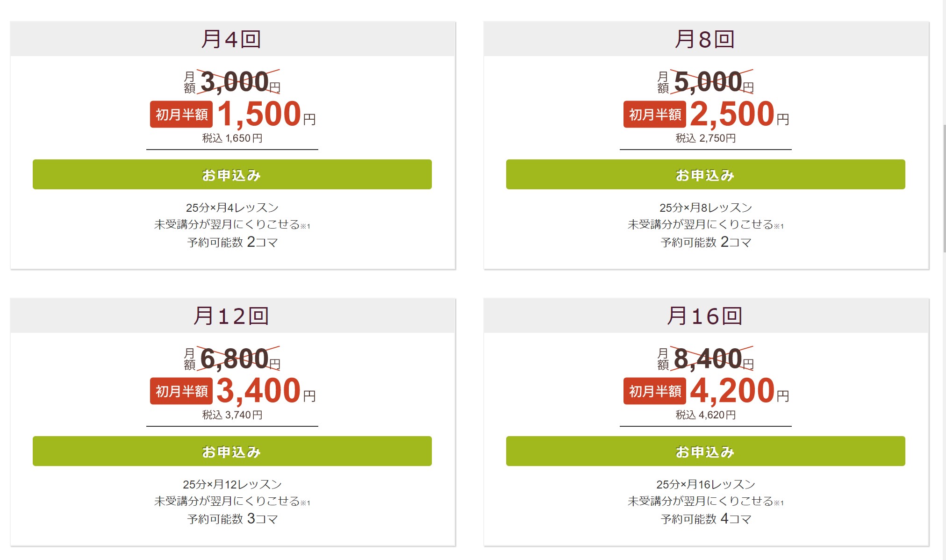Click 初月半額 badge beside 4,200円
The image size is (946, 560).
tap(655, 391)
